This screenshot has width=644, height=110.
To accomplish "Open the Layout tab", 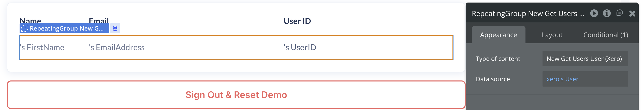I will [552, 35].
